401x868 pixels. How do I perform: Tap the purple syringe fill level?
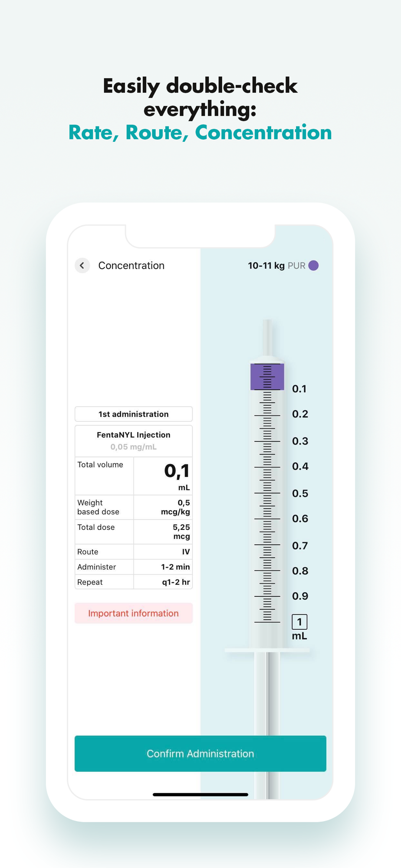pyautogui.click(x=267, y=377)
